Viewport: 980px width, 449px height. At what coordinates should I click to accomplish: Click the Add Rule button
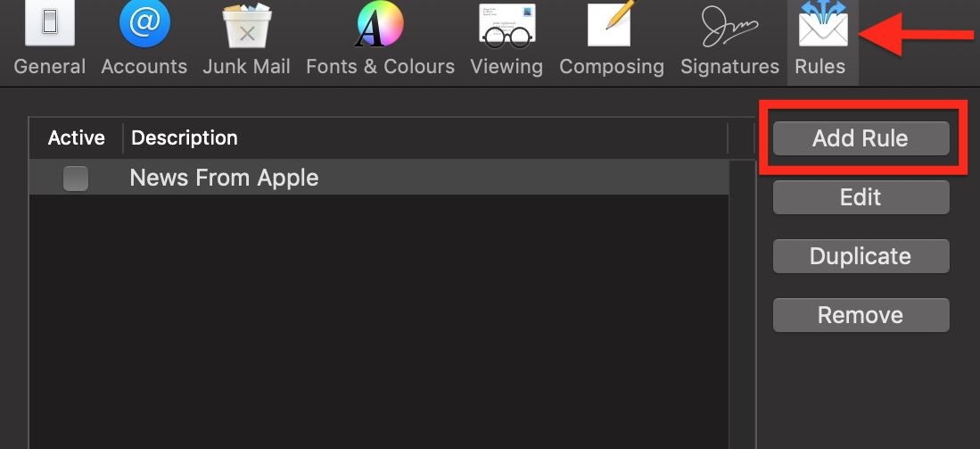(x=861, y=139)
